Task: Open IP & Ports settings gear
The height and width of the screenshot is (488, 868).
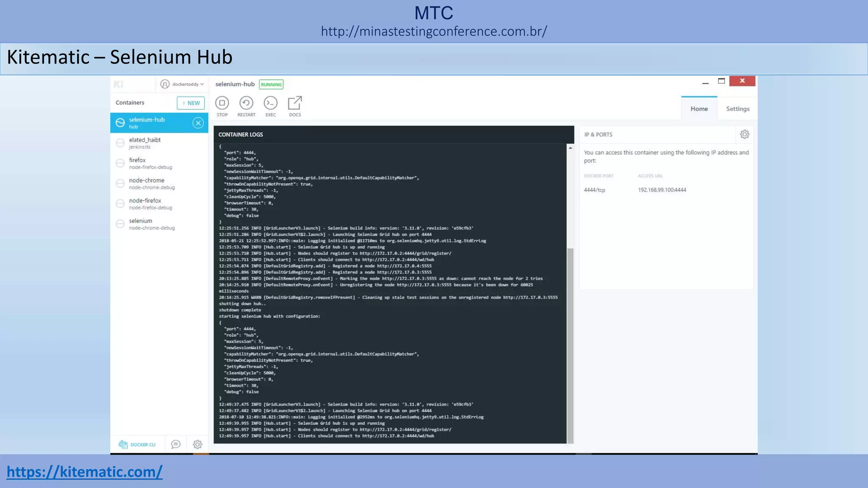Action: coord(745,134)
